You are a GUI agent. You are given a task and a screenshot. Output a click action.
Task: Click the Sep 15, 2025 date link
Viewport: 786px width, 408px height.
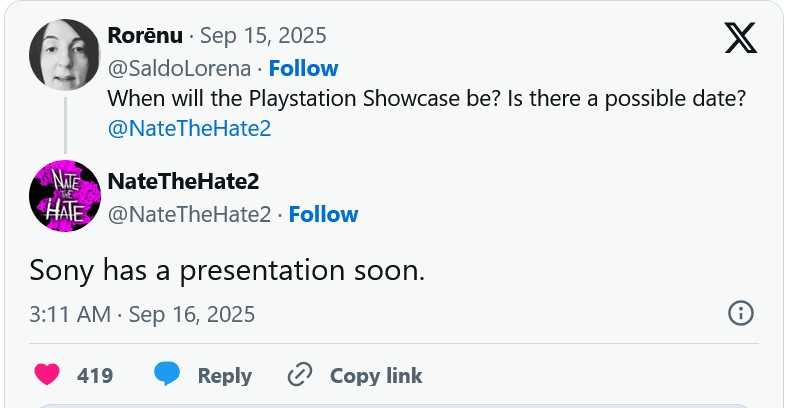[x=263, y=36]
